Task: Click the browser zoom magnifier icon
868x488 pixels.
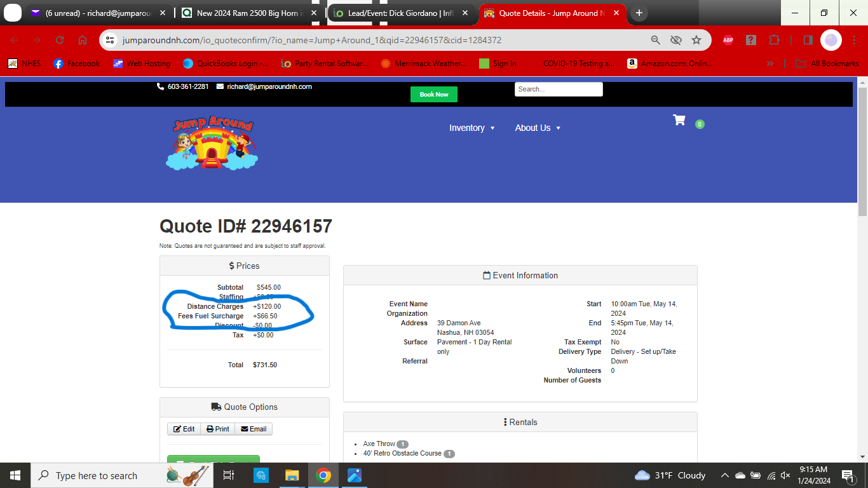Action: (x=656, y=40)
